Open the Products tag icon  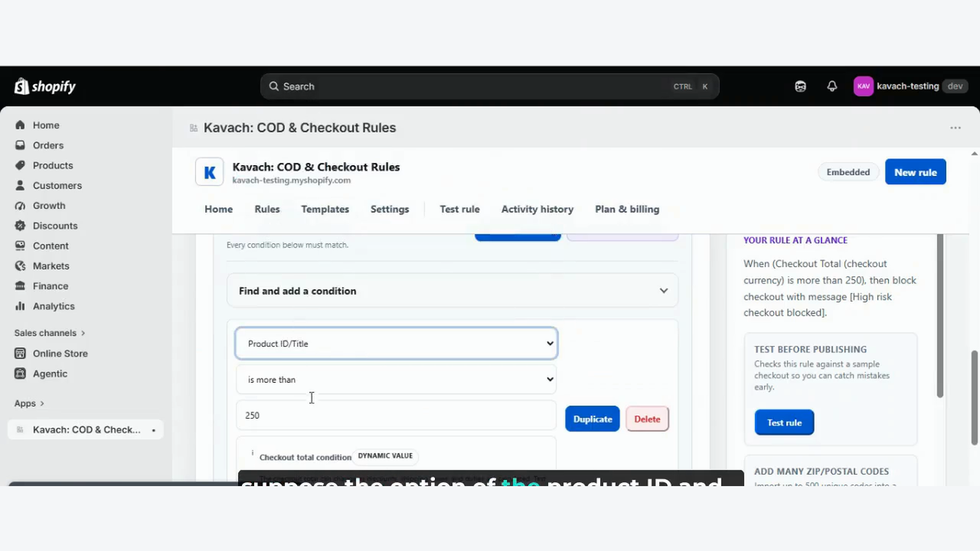tap(20, 165)
